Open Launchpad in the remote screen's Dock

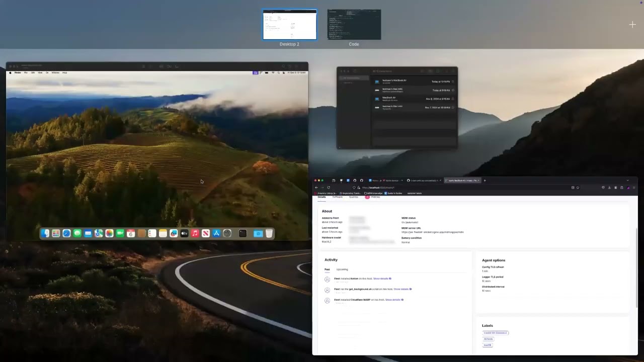pos(56,233)
